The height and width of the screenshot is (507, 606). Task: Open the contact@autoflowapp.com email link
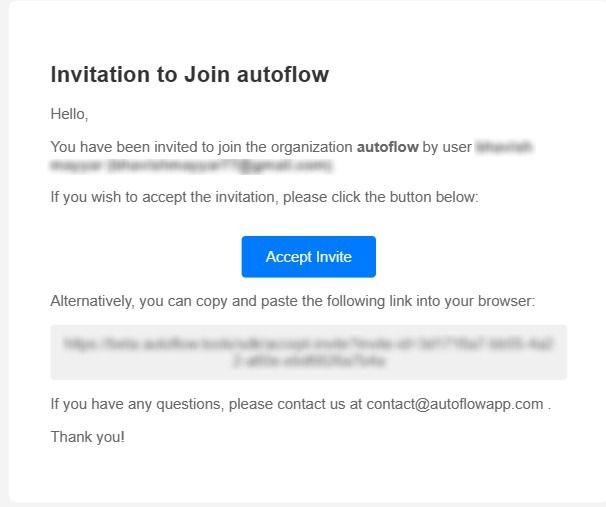pyautogui.click(x=455, y=404)
